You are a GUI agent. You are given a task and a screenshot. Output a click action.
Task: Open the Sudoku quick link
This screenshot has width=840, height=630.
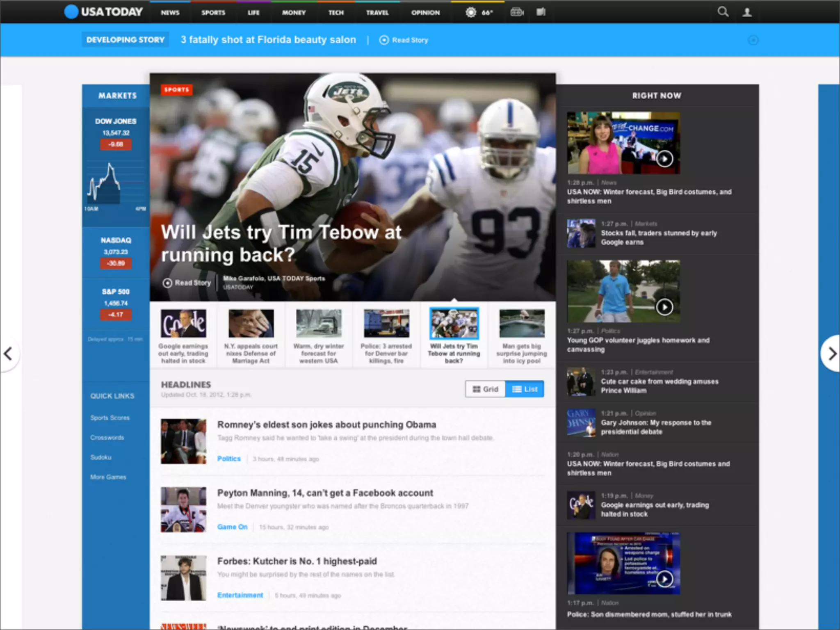pyautogui.click(x=101, y=457)
